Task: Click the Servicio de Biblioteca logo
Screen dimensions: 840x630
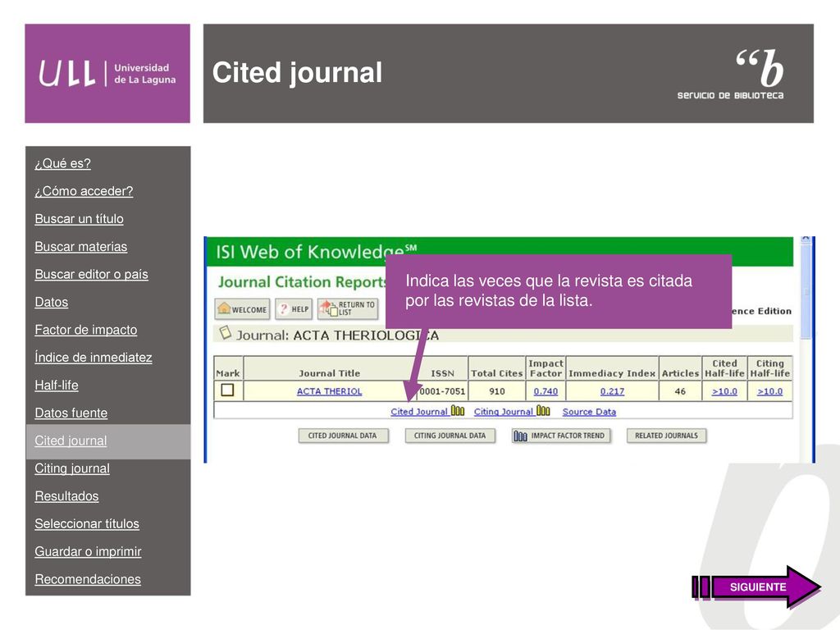Action: pyautogui.click(x=731, y=74)
